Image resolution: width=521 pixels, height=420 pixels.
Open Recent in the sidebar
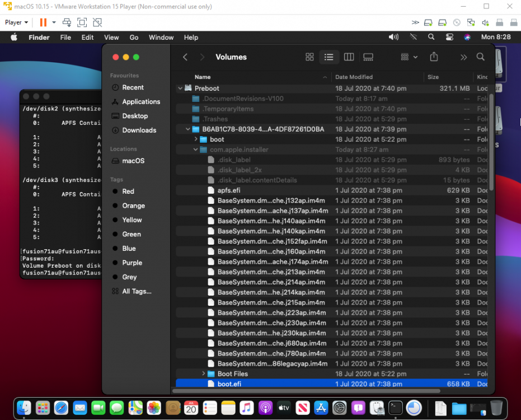click(x=133, y=87)
